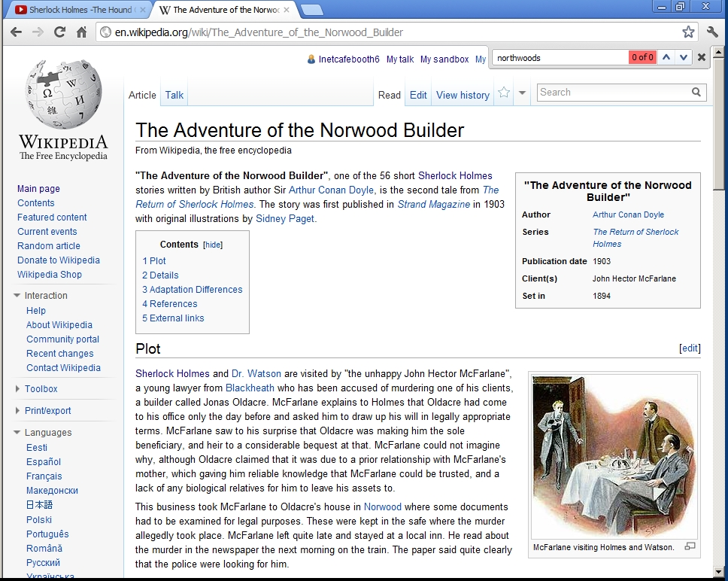Open the Chrome wrench settings menu
Screen dimensions: 728x581
coord(712,32)
